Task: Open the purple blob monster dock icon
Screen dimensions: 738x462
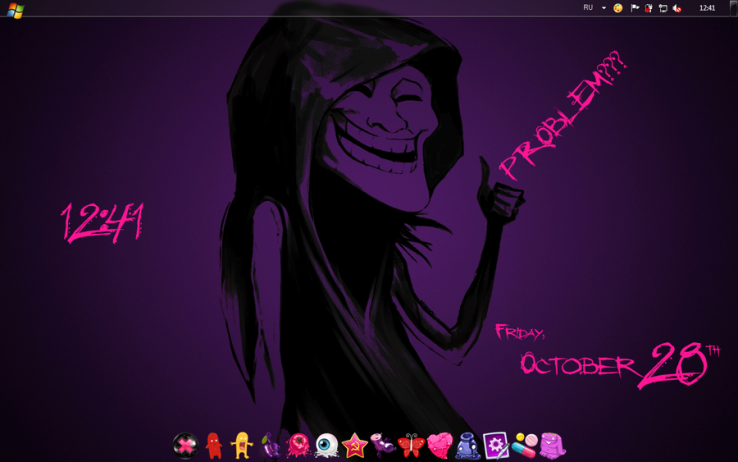Action: pyautogui.click(x=553, y=446)
